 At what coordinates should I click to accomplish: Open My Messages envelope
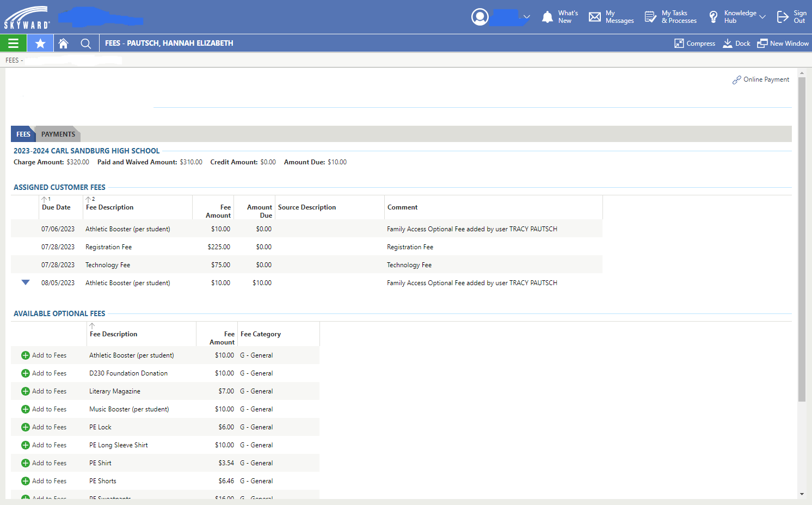click(611, 17)
